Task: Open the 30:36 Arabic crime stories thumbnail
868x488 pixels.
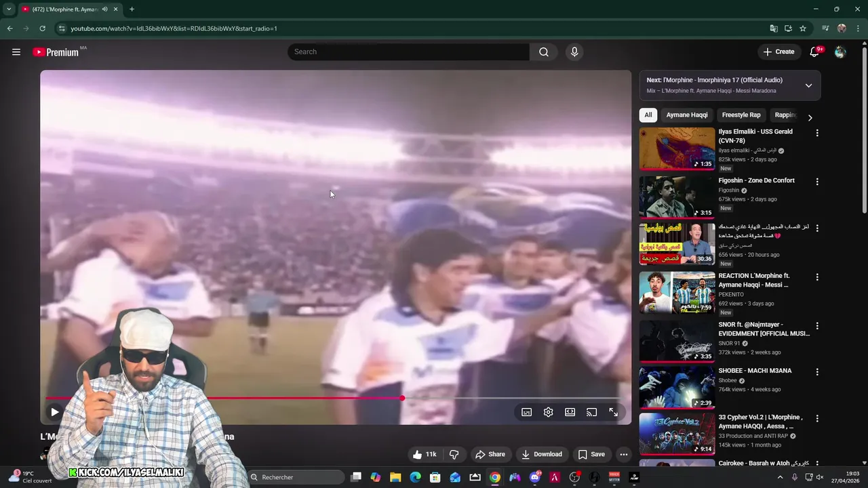Action: tap(677, 244)
